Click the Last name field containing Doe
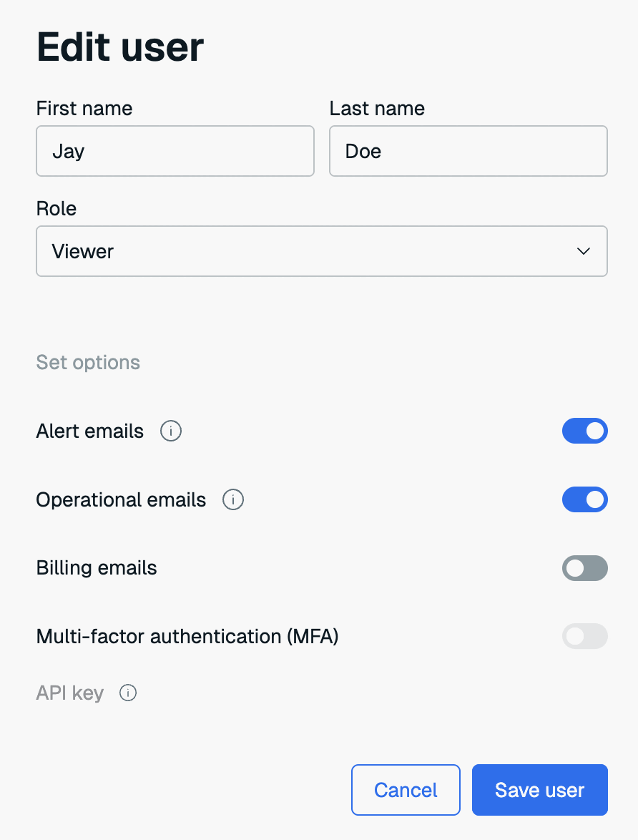This screenshot has width=638, height=840. 468,151
